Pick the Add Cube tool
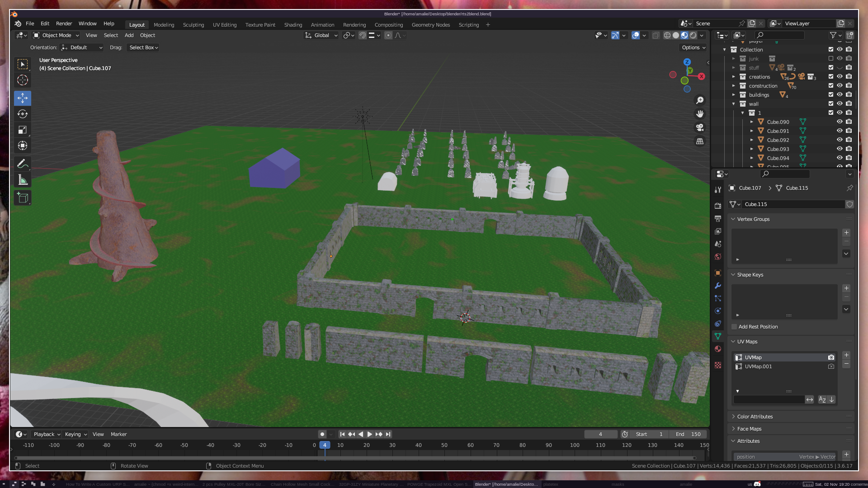Image resolution: width=868 pixels, height=488 pixels. pos(22,197)
